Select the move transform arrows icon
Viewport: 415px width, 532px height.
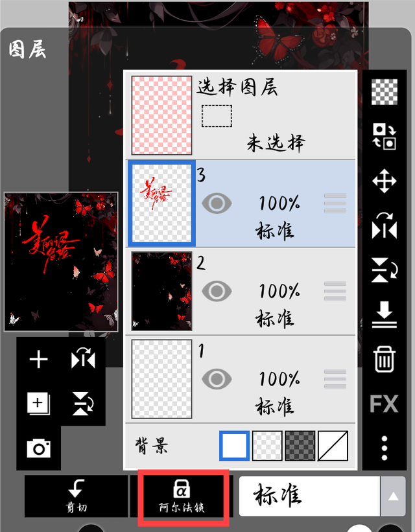tap(384, 181)
